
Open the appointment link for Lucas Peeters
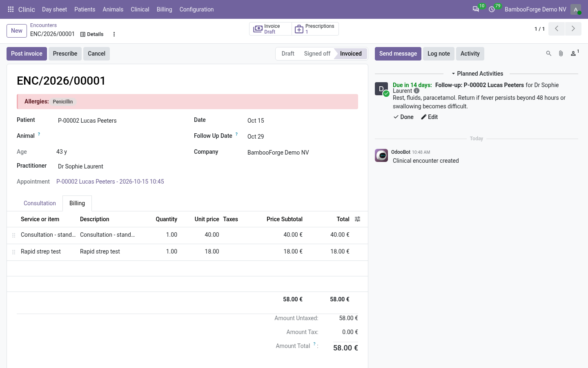click(110, 182)
